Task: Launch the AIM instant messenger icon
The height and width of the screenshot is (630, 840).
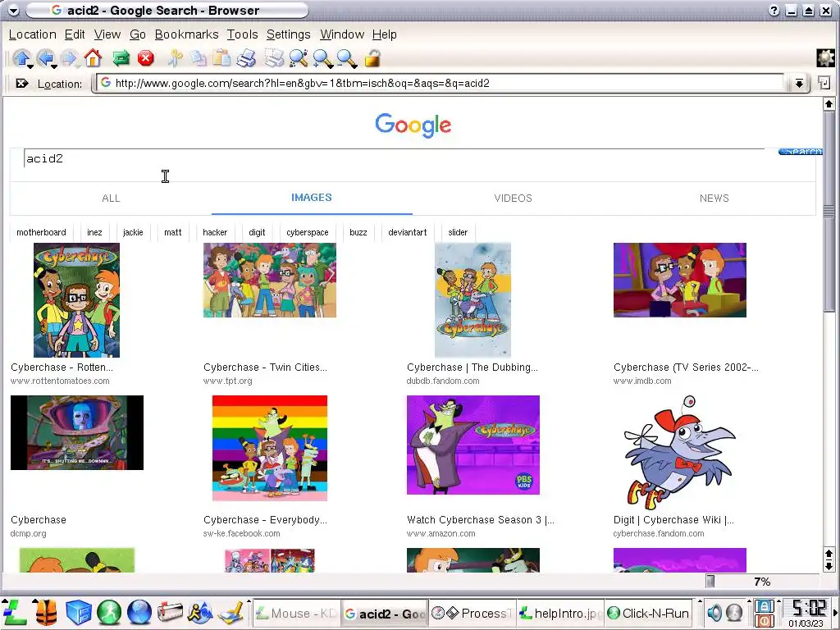Action: (200, 612)
